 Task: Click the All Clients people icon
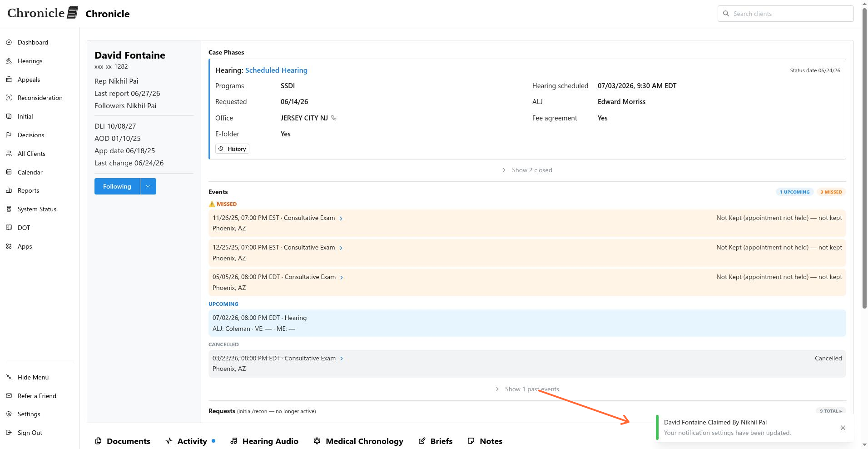[x=9, y=154]
